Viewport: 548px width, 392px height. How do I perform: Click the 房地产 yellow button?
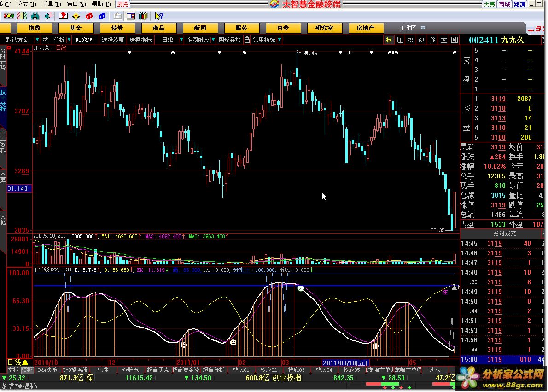[x=366, y=28]
